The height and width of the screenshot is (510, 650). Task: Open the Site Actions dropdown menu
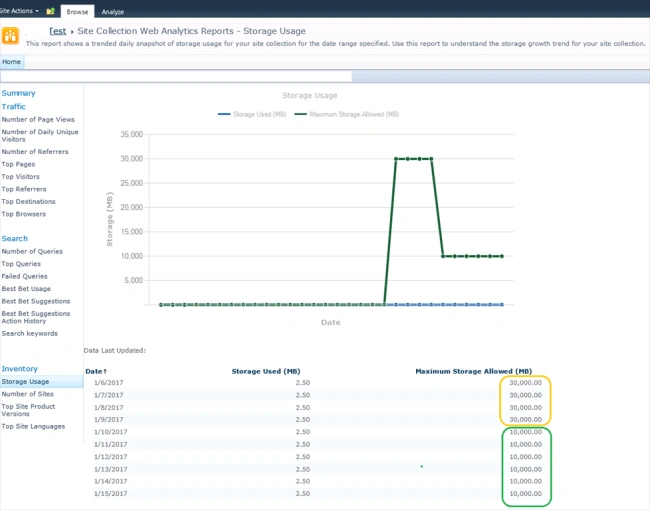tap(19, 11)
